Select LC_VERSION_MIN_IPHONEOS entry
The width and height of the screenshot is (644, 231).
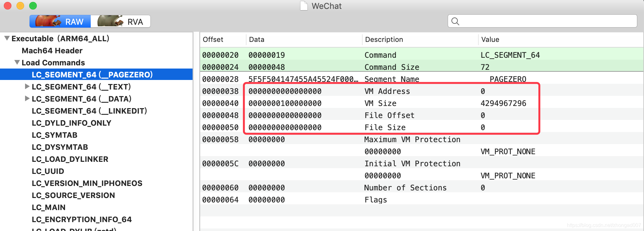tap(87, 183)
